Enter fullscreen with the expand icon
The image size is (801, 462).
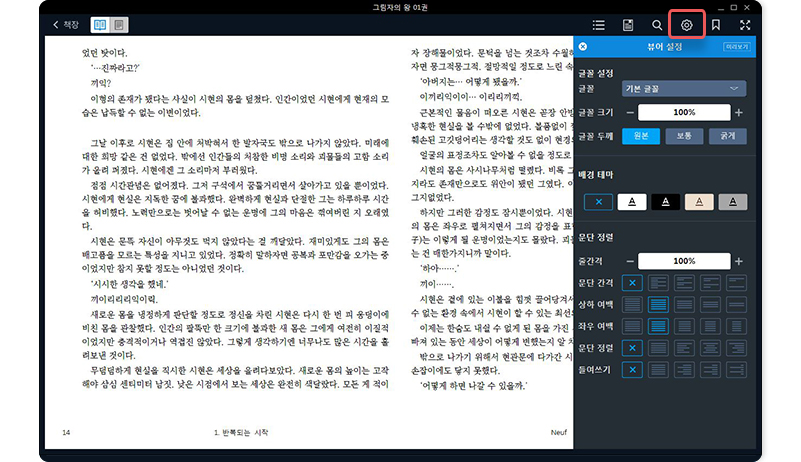(x=745, y=24)
